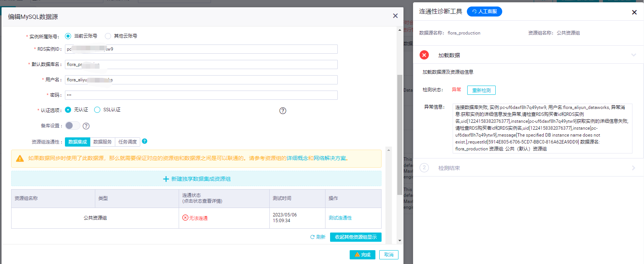Click 收起其他资源组显示 button
Image resolution: width=644 pixels, height=264 pixels.
tap(356, 237)
